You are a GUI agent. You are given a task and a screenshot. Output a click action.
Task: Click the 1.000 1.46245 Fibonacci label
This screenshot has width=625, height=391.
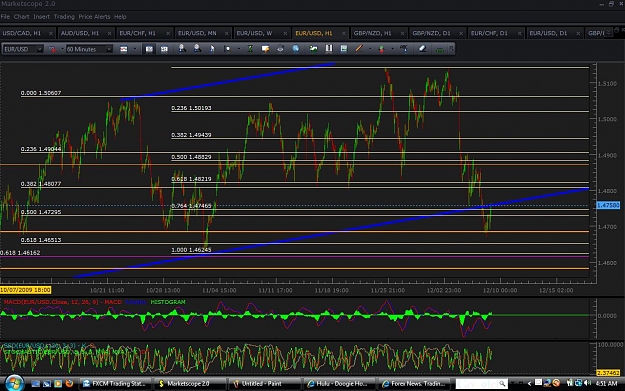pyautogui.click(x=191, y=250)
